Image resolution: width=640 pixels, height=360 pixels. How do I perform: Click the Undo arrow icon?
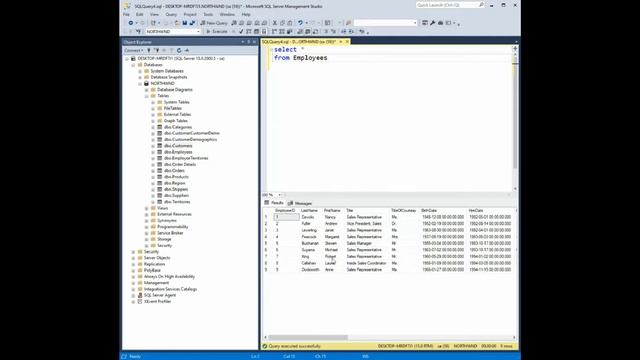pos(300,23)
